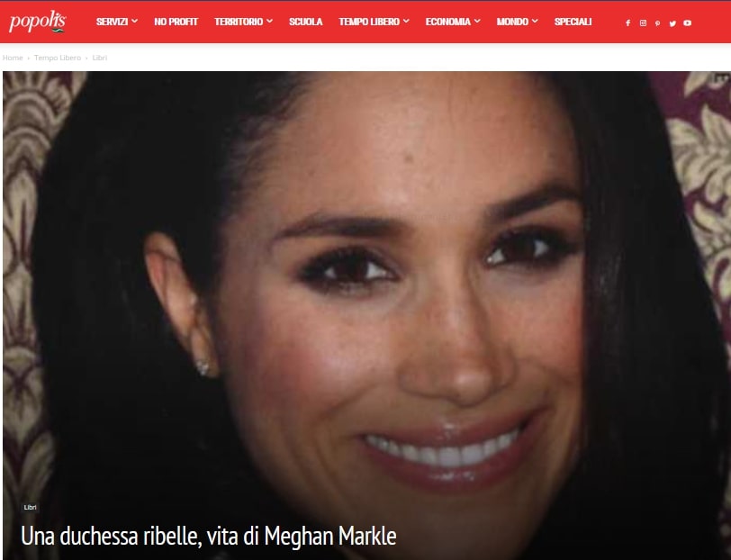The width and height of the screenshot is (731, 560).
Task: Open the No Profit menu item
Action: 176,22
